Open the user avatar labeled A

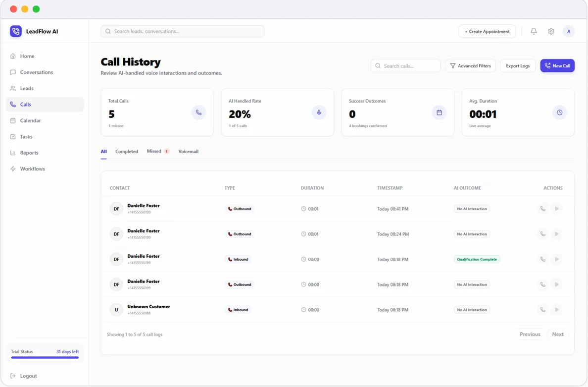569,31
